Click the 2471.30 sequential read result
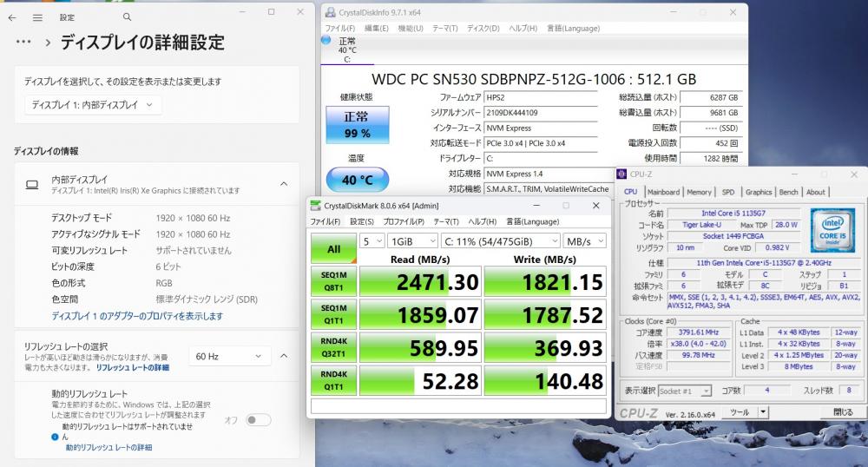This screenshot has width=868, height=467. coord(419,281)
